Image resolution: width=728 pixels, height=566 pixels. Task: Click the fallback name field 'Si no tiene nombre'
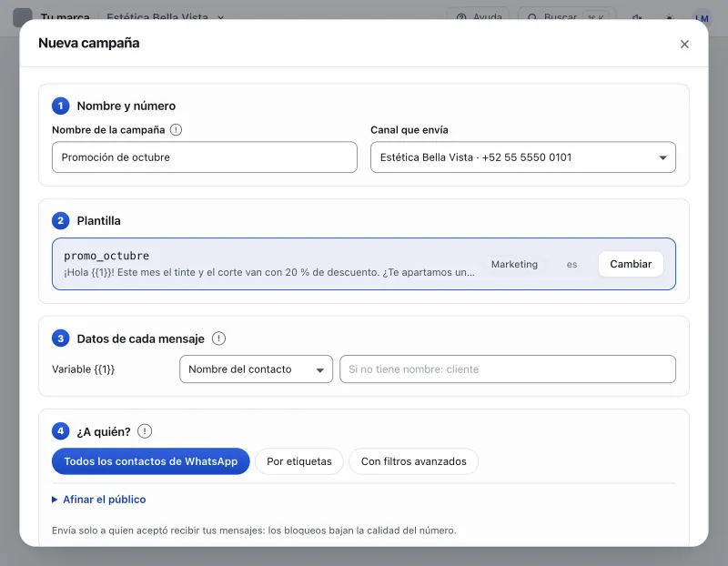pos(508,369)
